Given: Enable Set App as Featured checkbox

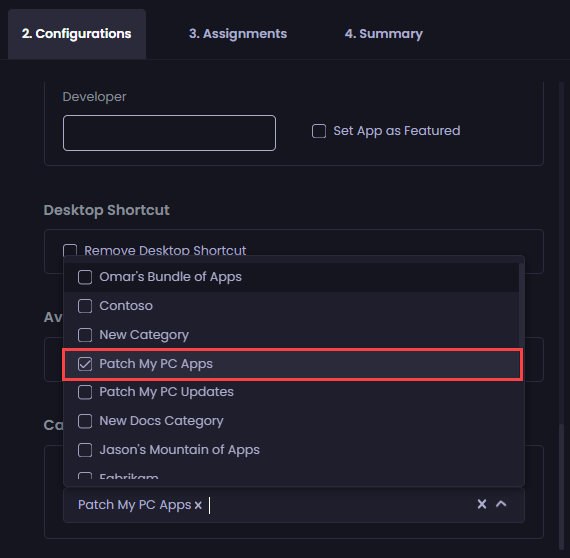Looking at the screenshot, I should 319,131.
